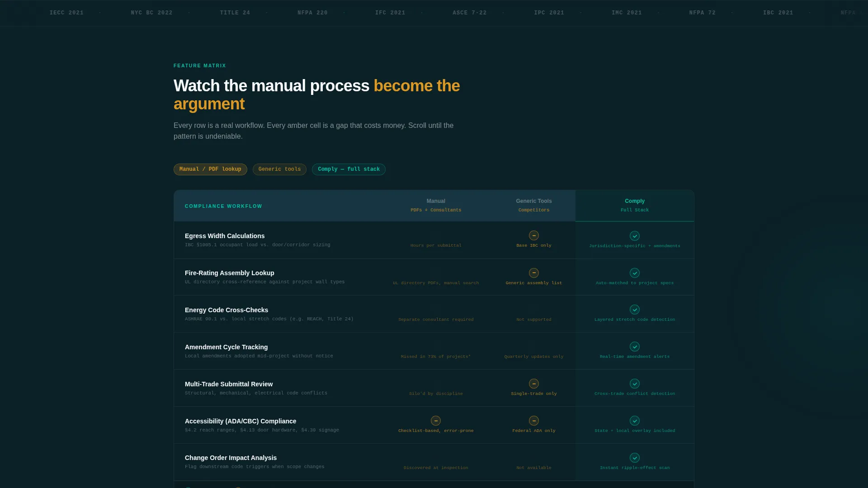Click IECC 2021 in the code ticker
Viewport: 868px width, 488px height.
coord(66,13)
